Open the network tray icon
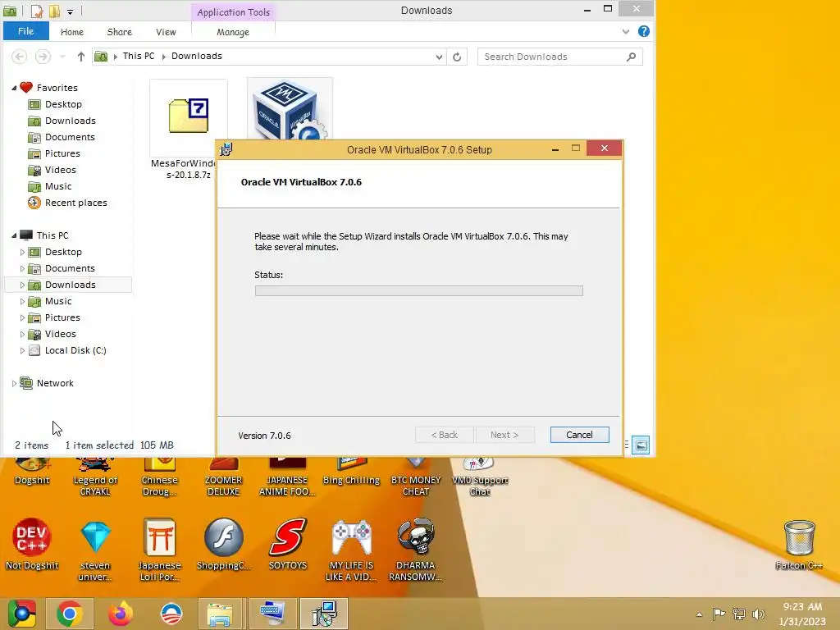Screen dimensions: 840x630 pyautogui.click(x=739, y=614)
